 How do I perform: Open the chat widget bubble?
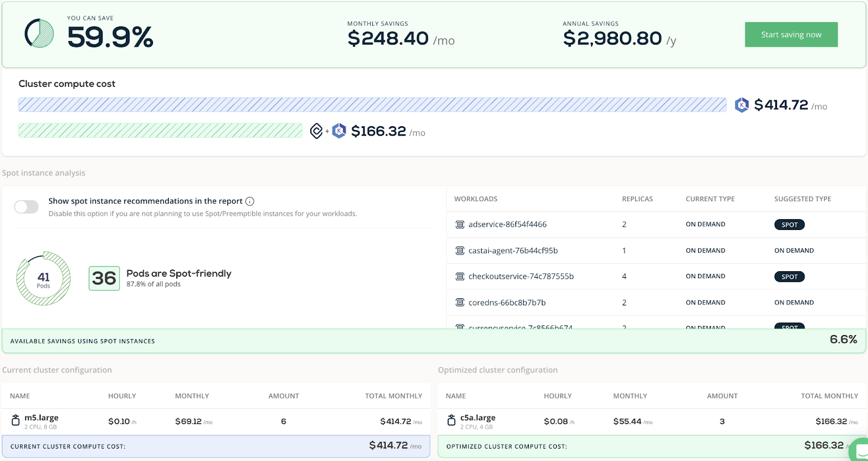click(859, 450)
